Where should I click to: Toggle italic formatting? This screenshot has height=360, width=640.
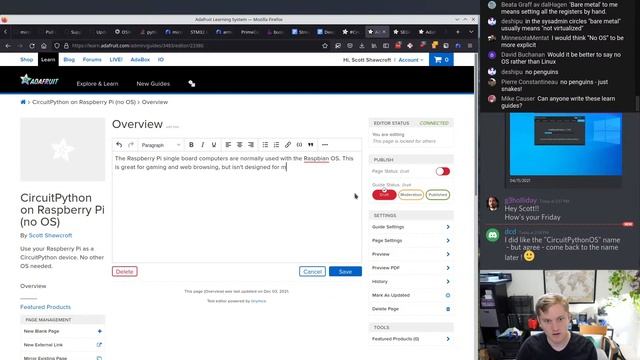pos(202,145)
